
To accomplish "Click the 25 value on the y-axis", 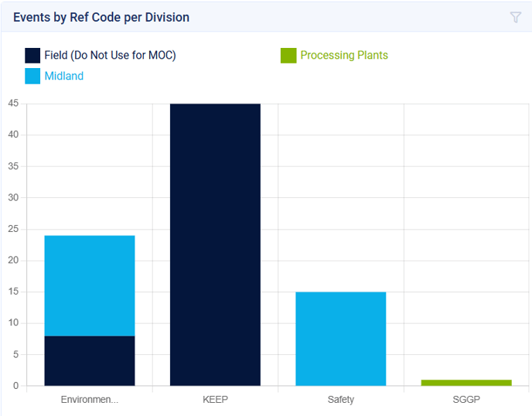I will coord(13,229).
